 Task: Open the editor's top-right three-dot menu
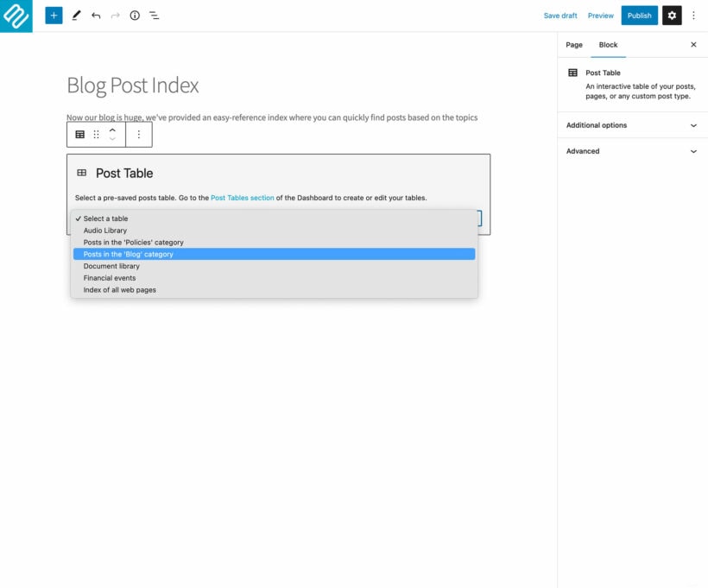click(x=694, y=15)
